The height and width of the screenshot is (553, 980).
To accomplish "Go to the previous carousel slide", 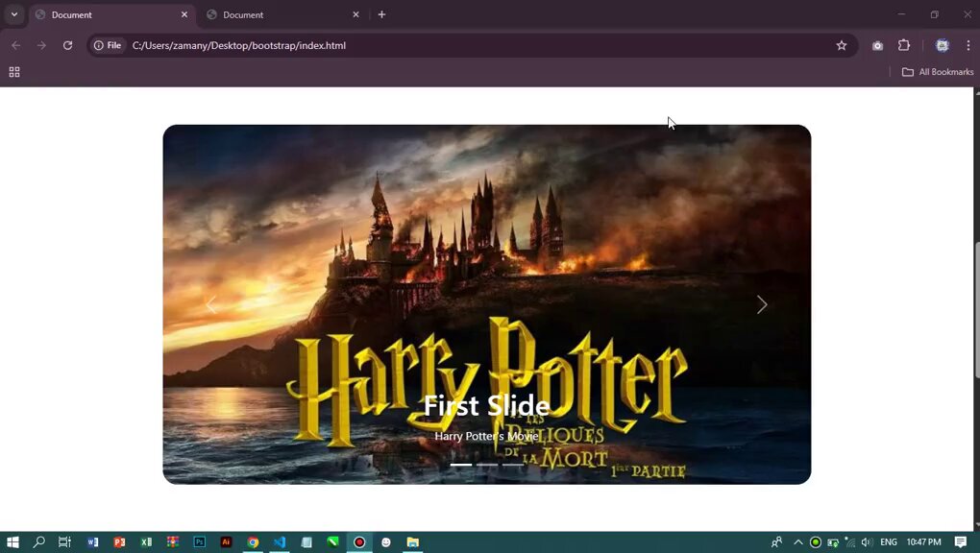I will [211, 305].
